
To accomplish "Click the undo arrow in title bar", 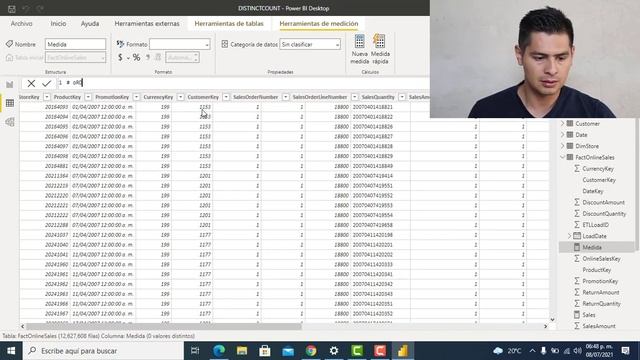I will pyautogui.click(x=26, y=9).
